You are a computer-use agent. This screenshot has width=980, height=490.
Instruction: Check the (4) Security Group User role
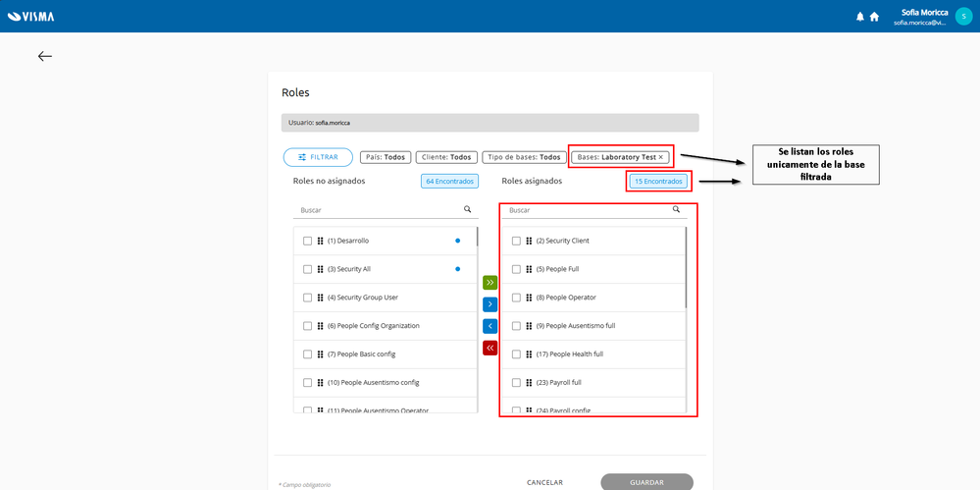(x=307, y=298)
